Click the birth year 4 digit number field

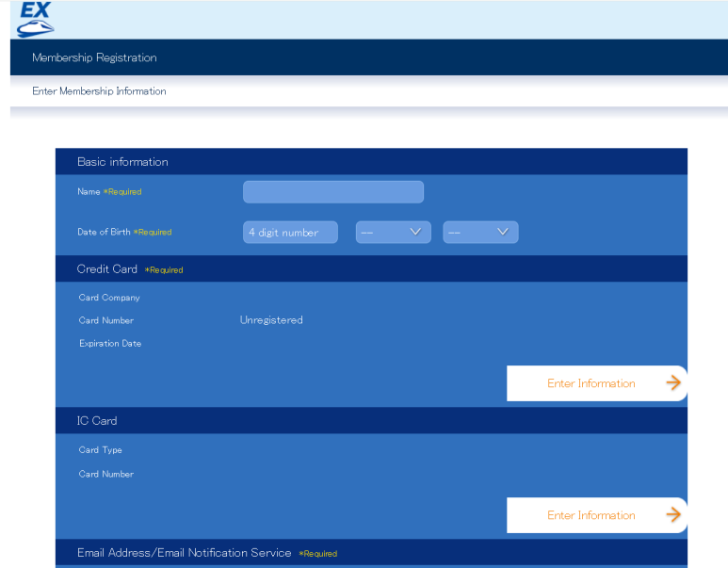[290, 233]
